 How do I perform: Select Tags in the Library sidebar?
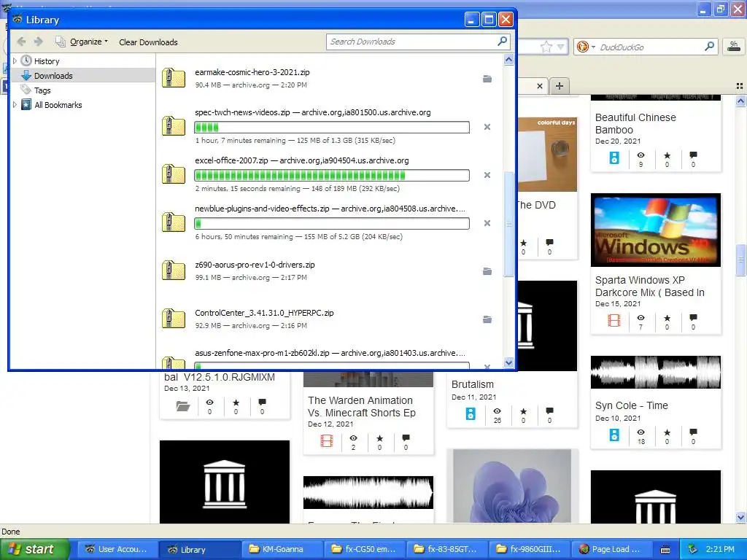point(42,90)
